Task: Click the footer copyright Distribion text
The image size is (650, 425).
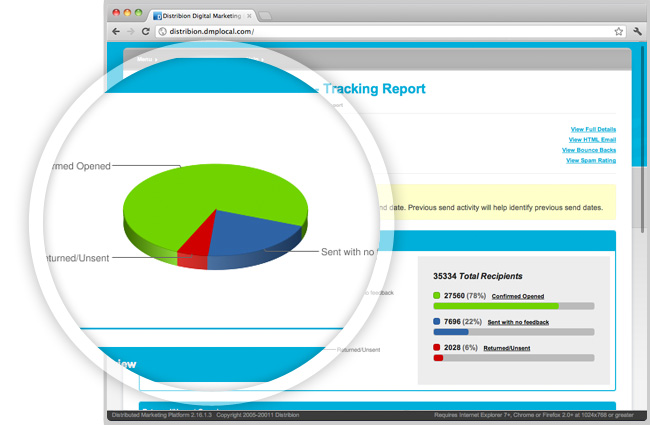Action: [257, 415]
